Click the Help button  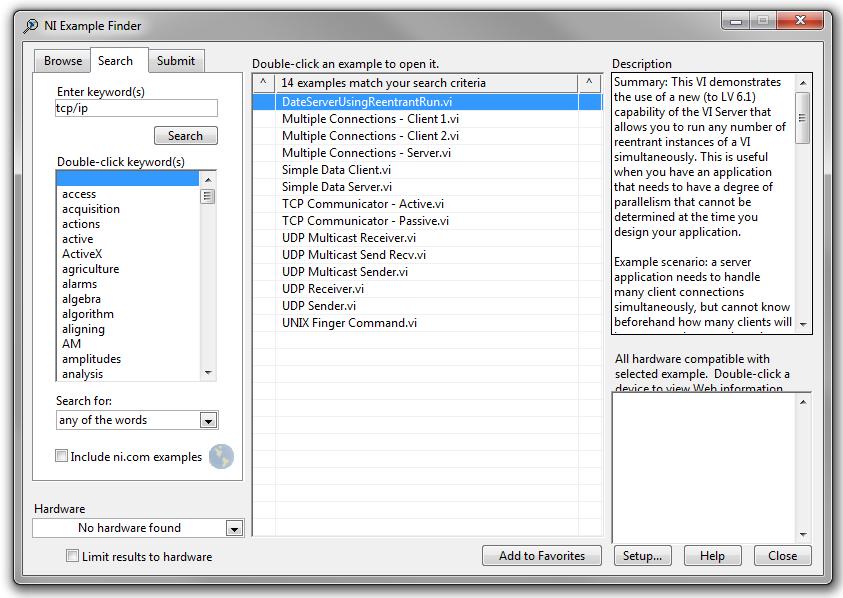pos(712,556)
